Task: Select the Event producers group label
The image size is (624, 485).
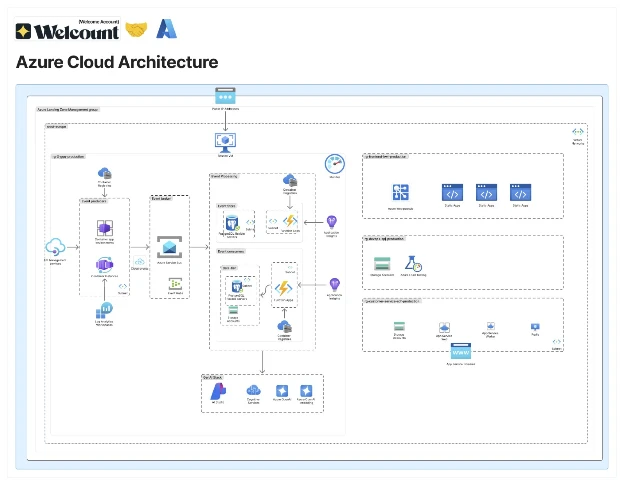Action: 94,201
